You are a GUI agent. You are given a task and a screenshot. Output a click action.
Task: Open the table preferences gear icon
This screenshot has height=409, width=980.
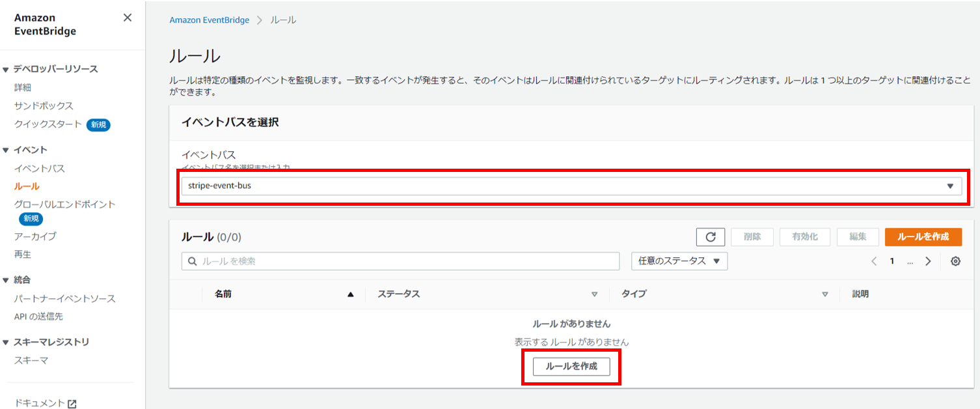click(955, 261)
